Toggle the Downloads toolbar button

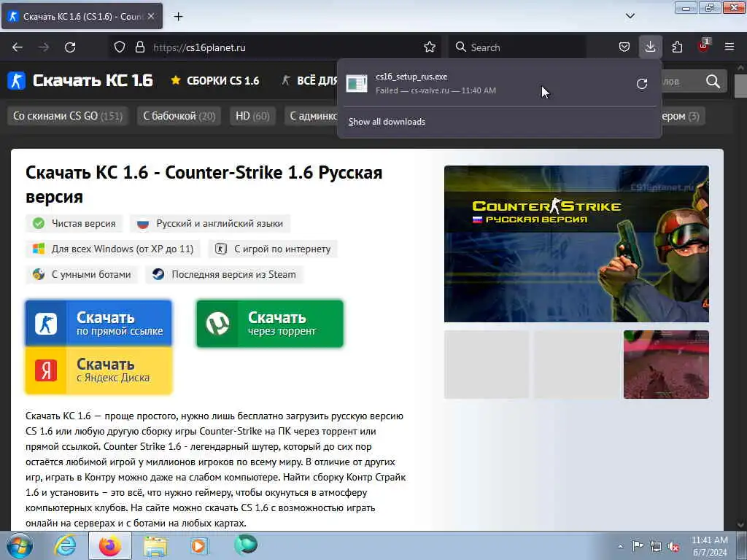[x=650, y=47]
